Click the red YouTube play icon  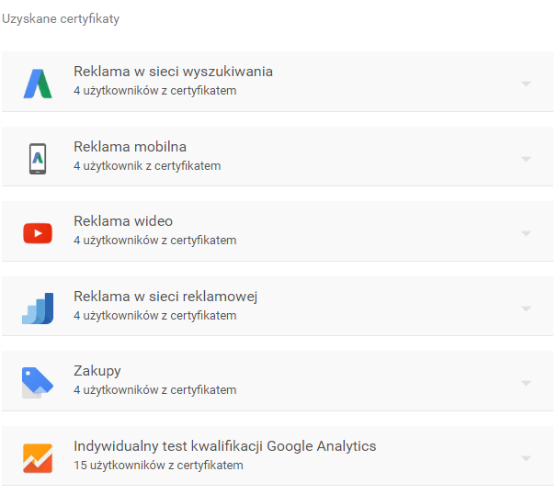[x=37, y=233]
